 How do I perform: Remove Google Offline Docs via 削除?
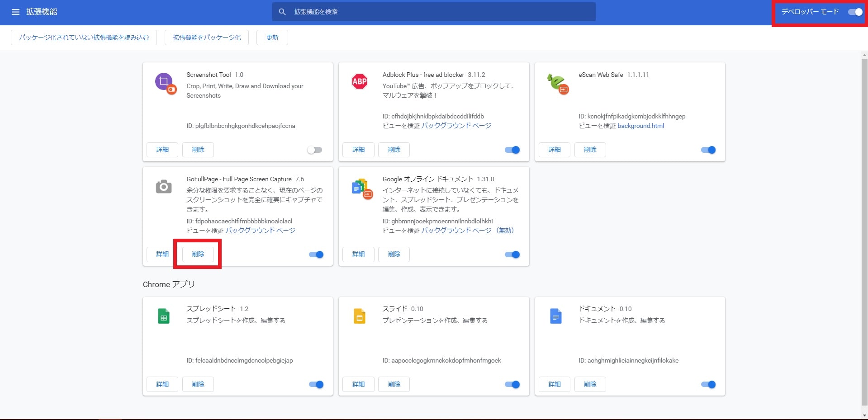(x=394, y=254)
